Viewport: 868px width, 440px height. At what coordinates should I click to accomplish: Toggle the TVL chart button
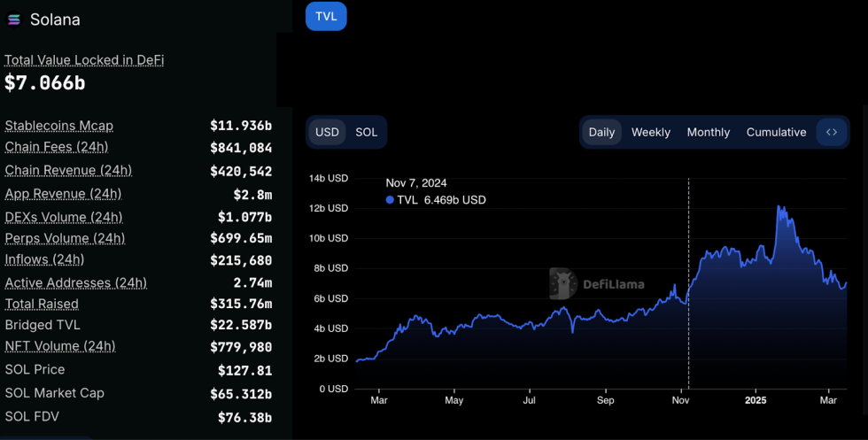pyautogui.click(x=326, y=16)
